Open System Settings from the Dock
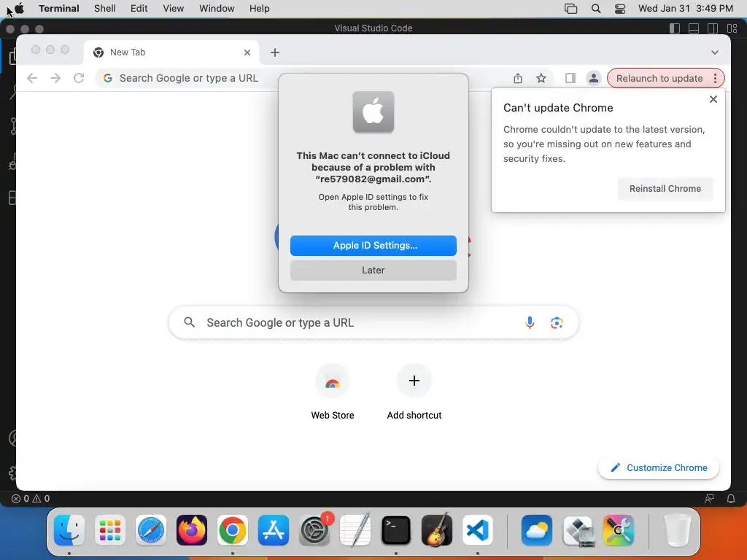 click(314, 530)
